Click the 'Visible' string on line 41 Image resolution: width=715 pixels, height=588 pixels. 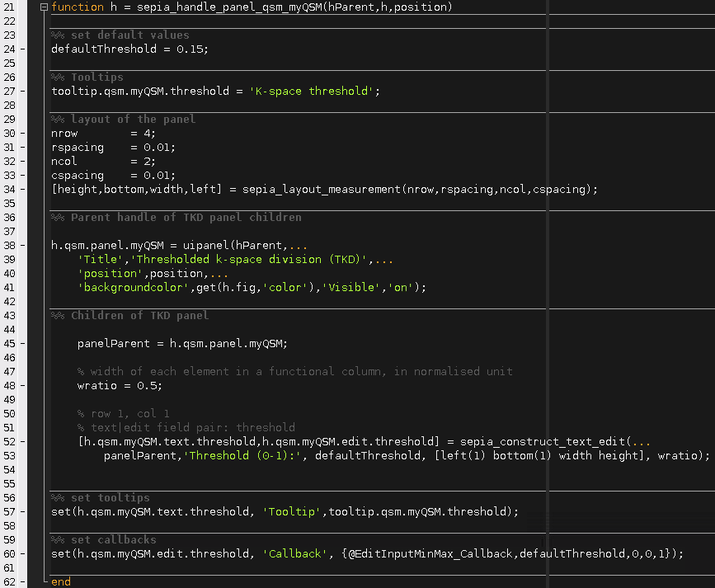351,287
